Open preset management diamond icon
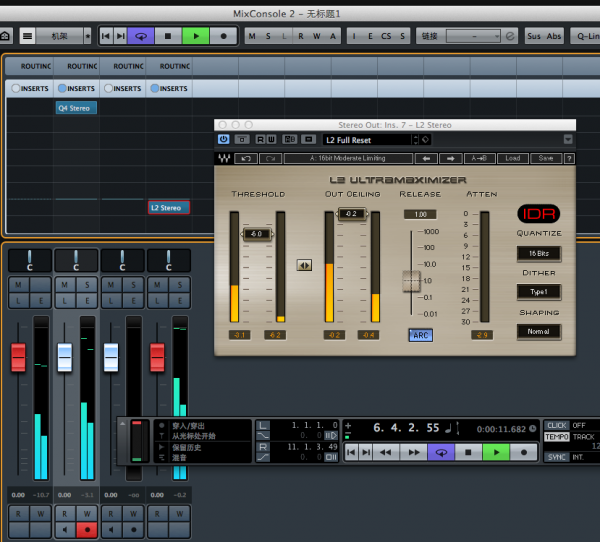The image size is (600, 542). (x=426, y=140)
